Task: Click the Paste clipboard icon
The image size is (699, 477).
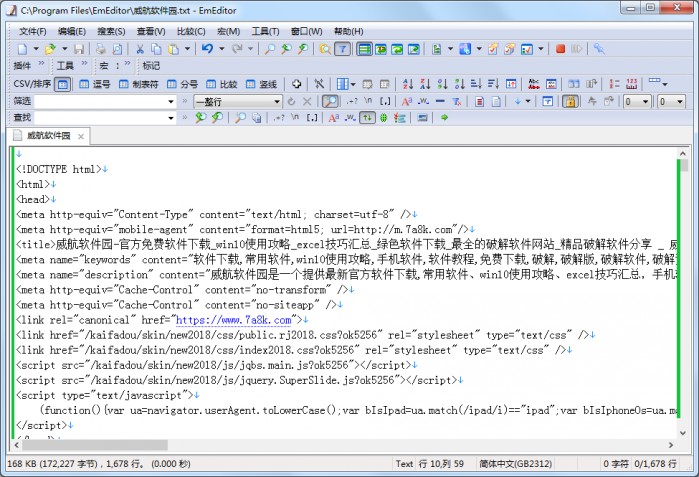Action: click(x=173, y=49)
